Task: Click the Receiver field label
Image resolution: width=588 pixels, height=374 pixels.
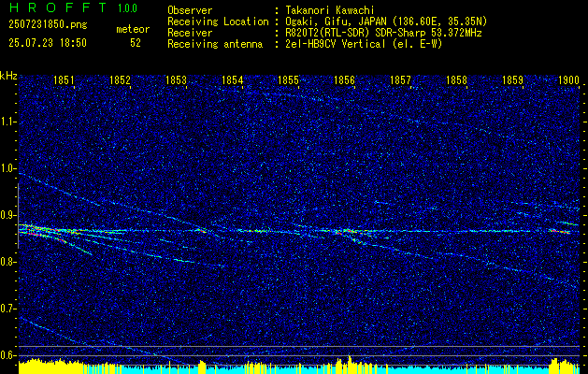Action: (x=190, y=33)
